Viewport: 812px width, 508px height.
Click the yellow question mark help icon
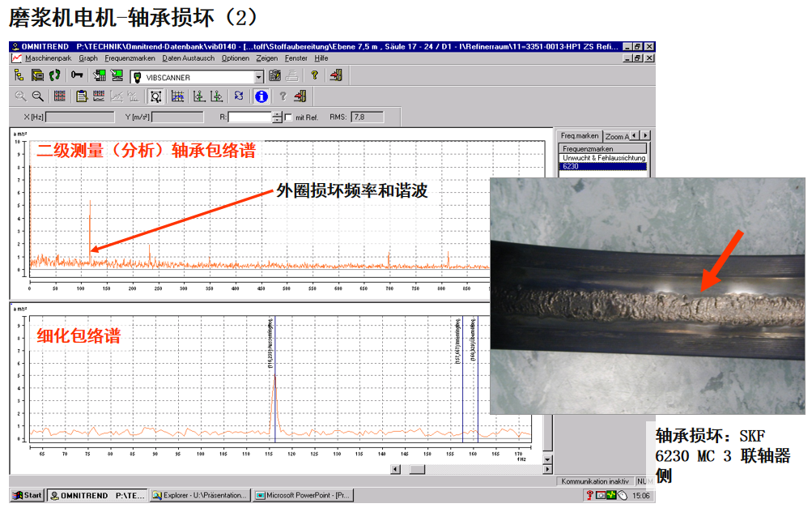coord(314,76)
